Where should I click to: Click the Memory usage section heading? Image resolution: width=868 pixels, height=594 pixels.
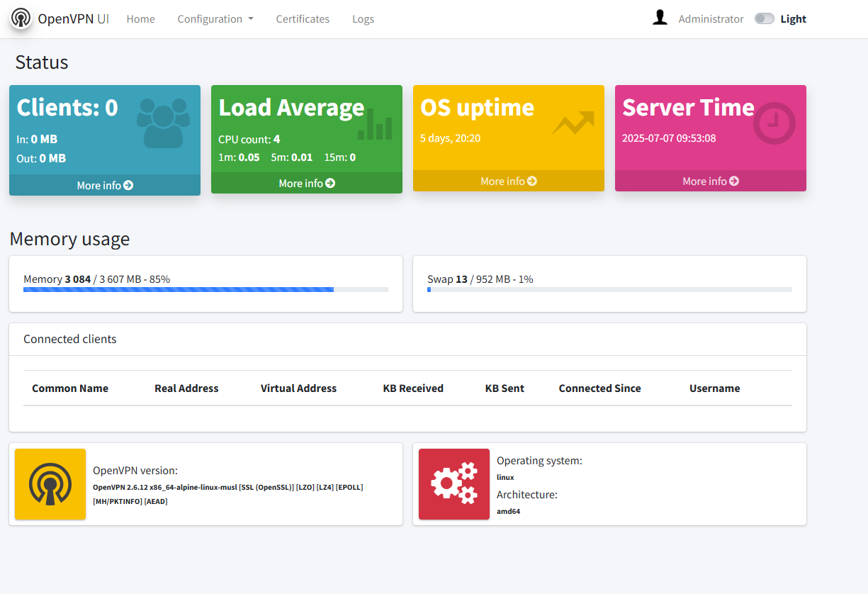69,239
